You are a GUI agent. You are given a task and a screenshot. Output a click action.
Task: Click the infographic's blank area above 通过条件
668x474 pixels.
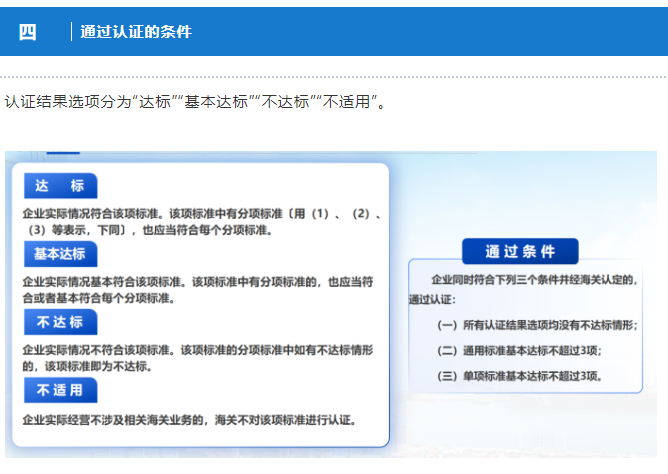coord(520,195)
